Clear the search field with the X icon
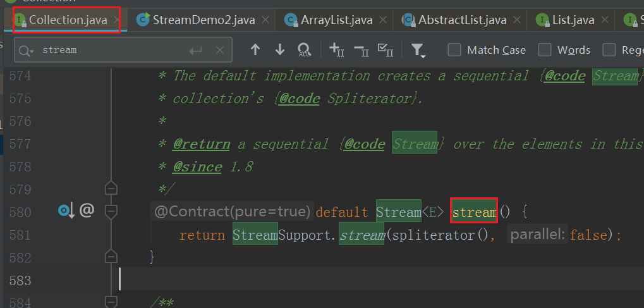This screenshot has height=308, width=644. [220, 50]
